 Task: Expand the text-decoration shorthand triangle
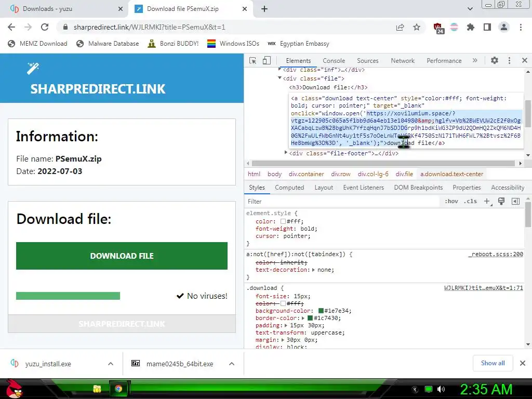click(313, 270)
